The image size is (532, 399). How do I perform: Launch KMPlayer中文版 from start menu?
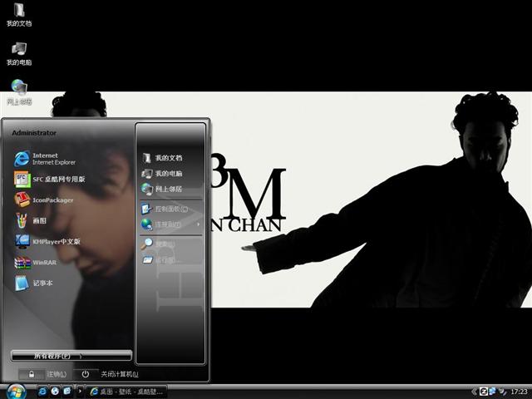pos(47,242)
